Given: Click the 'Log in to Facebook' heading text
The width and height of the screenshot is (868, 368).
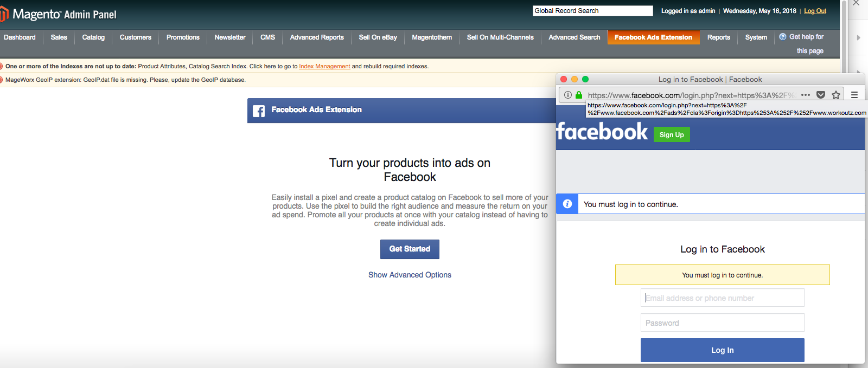Looking at the screenshot, I should click(723, 249).
